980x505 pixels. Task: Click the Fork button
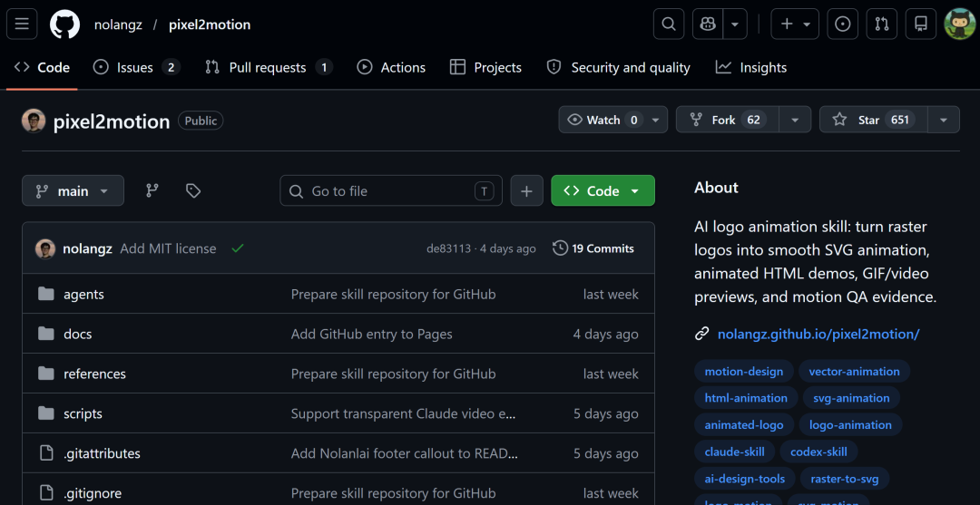(728, 120)
